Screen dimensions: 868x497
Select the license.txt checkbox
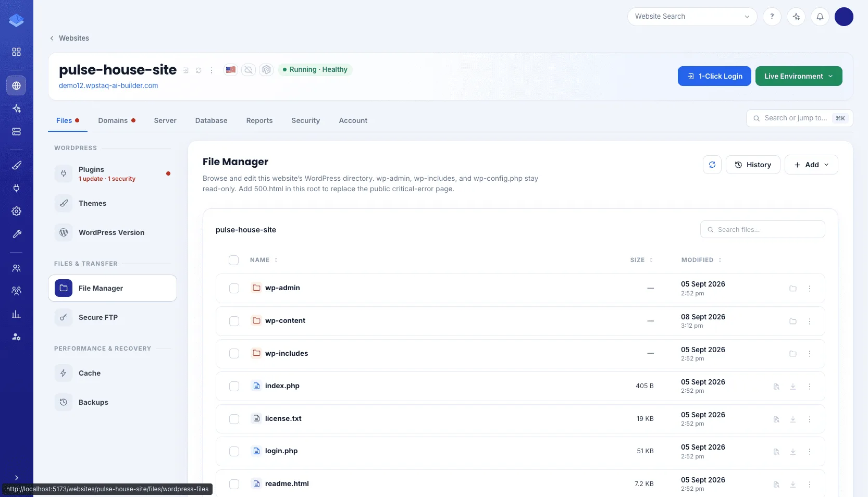(234, 419)
